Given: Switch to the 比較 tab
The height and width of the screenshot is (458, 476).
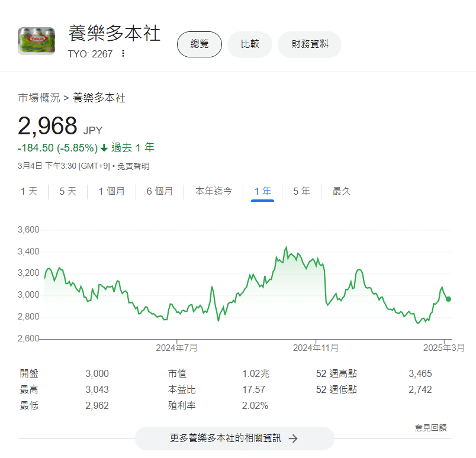Looking at the screenshot, I should pyautogui.click(x=250, y=44).
